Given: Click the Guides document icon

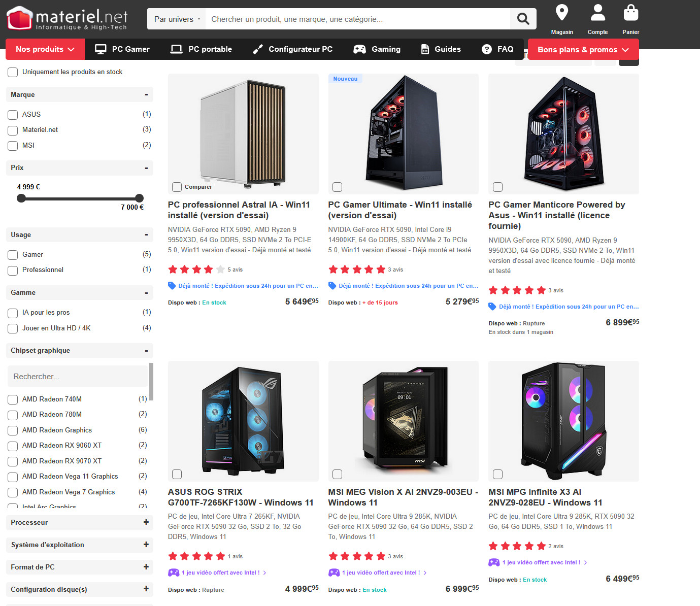Looking at the screenshot, I should pos(425,49).
